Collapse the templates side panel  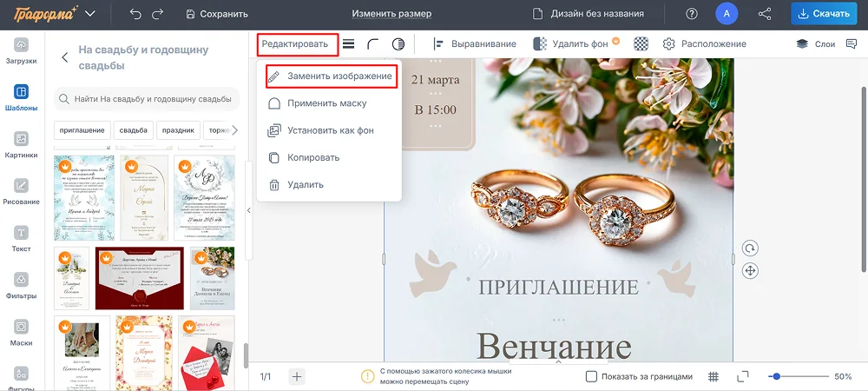pos(248,210)
